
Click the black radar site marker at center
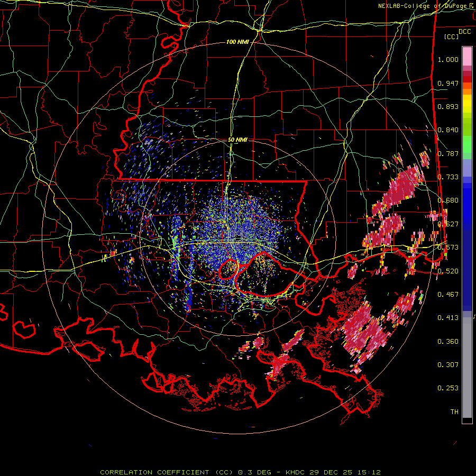click(238, 237)
